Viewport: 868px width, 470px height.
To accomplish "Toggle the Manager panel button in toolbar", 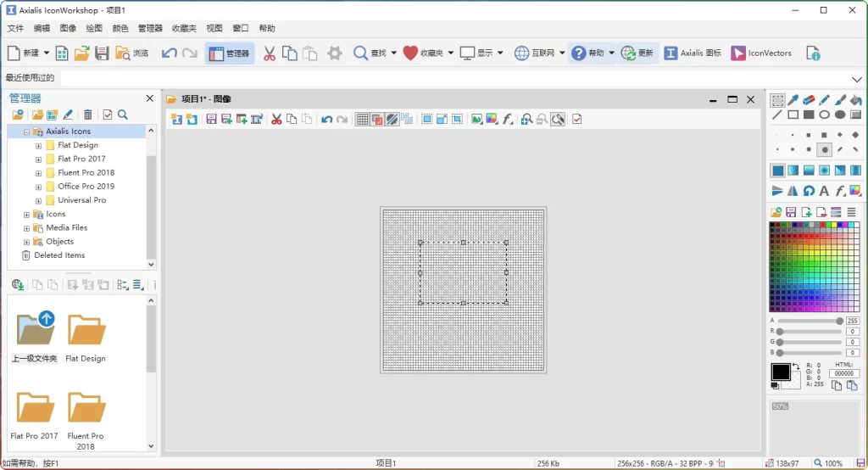I will (x=230, y=53).
